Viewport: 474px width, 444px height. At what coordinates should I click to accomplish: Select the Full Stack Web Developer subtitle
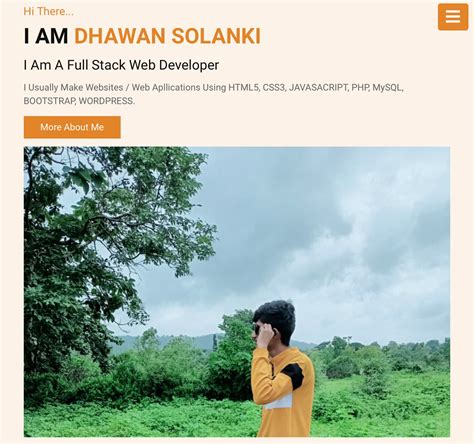point(121,65)
